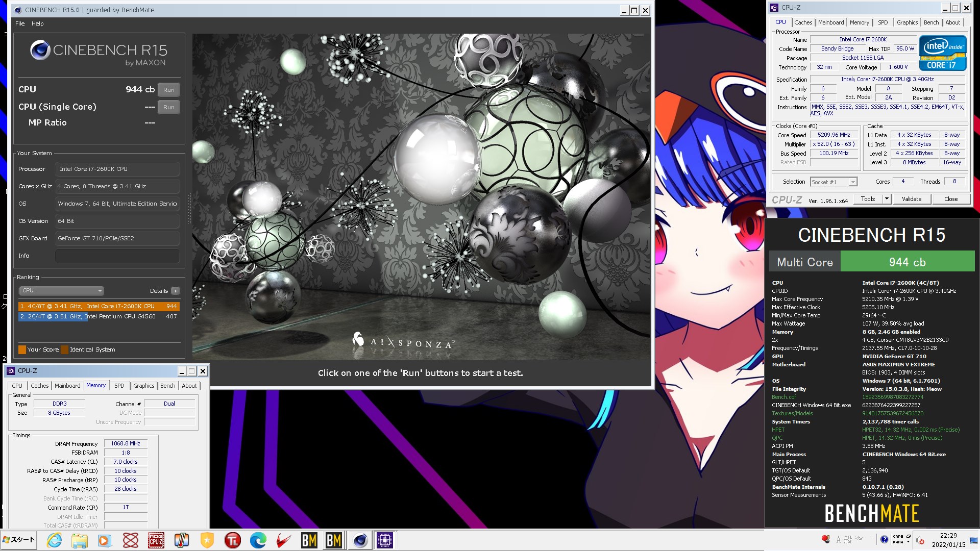Expand the Tools dropdown arrow in CPU-Z
The height and width of the screenshot is (551, 980).
[x=887, y=199]
